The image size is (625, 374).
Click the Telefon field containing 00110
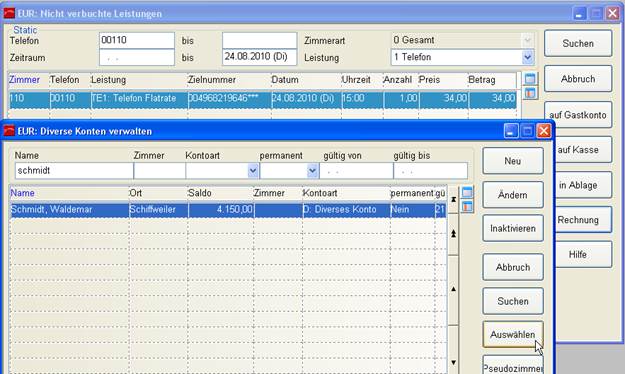click(137, 40)
